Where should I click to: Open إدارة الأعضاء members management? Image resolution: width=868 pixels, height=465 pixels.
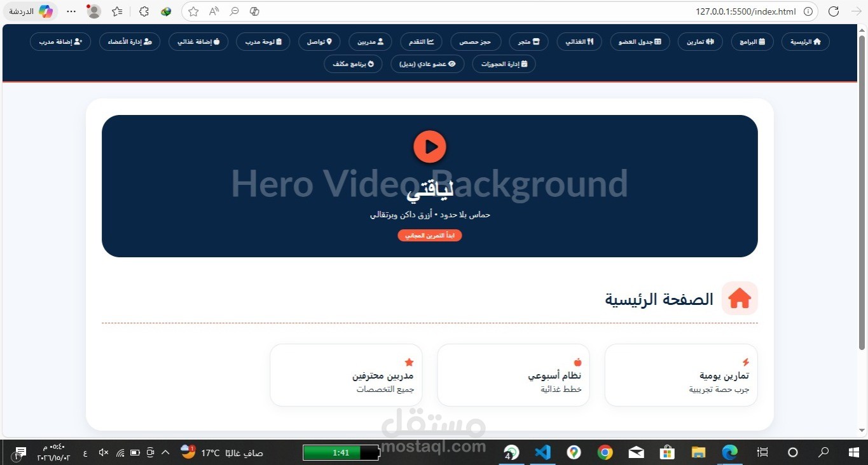[130, 41]
